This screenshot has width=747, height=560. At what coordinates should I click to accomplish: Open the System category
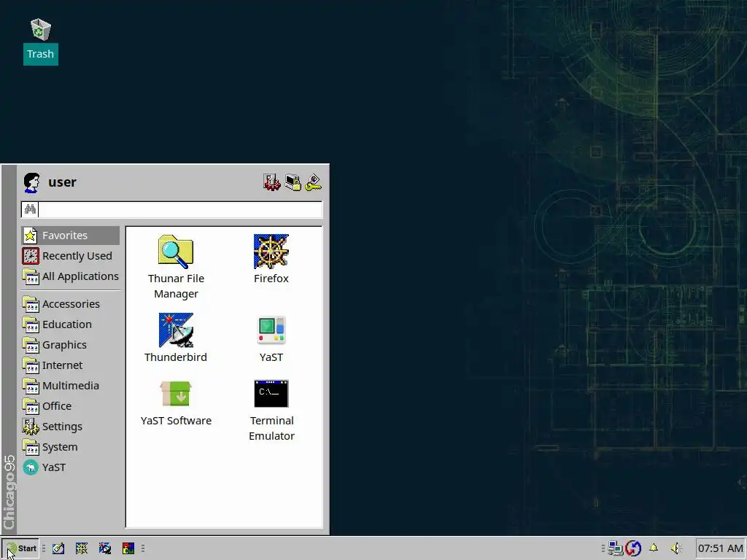(70, 447)
